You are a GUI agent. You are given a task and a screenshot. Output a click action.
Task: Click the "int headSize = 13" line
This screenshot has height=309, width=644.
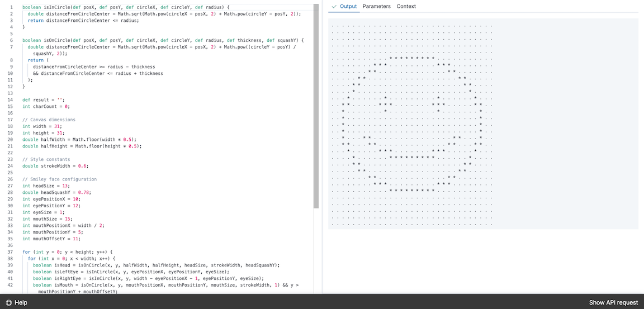(46, 186)
